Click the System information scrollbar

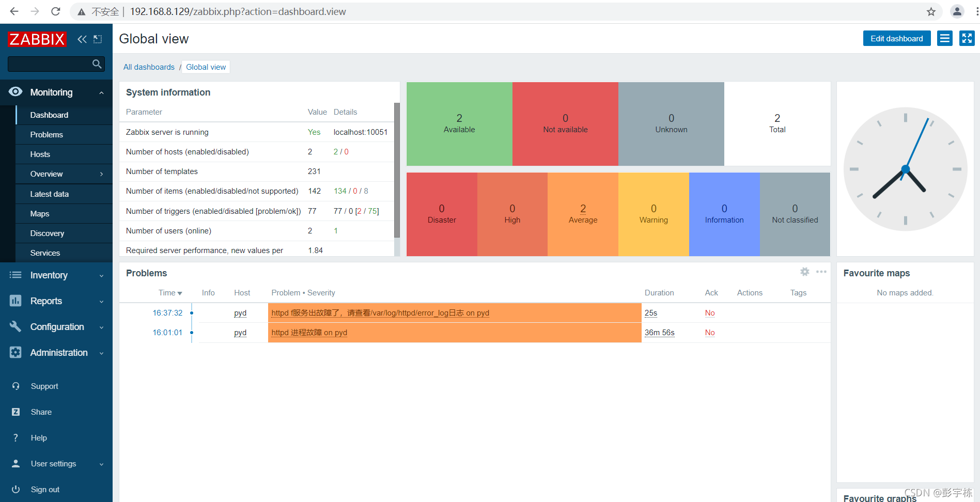(x=397, y=170)
